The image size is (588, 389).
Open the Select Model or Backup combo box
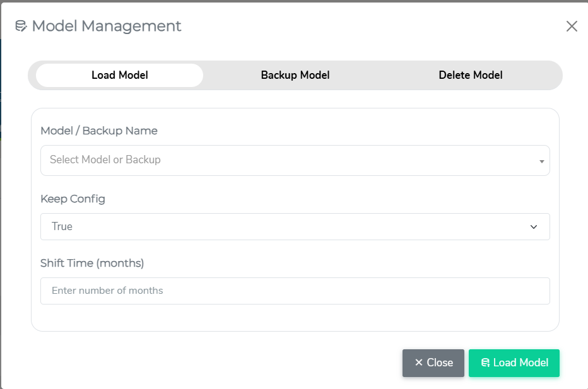coord(284,160)
